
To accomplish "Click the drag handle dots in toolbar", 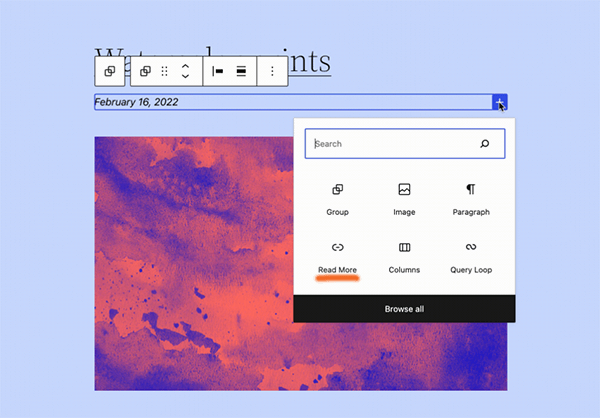I will [165, 71].
